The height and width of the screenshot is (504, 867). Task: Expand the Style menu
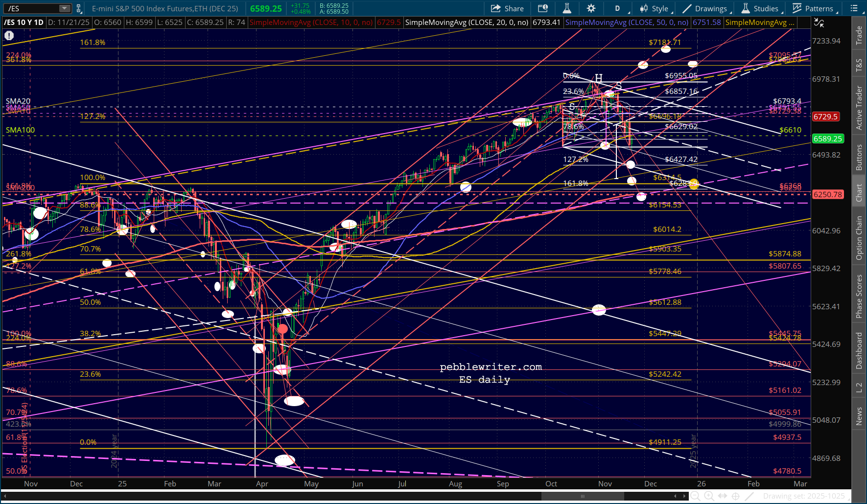coord(655,8)
